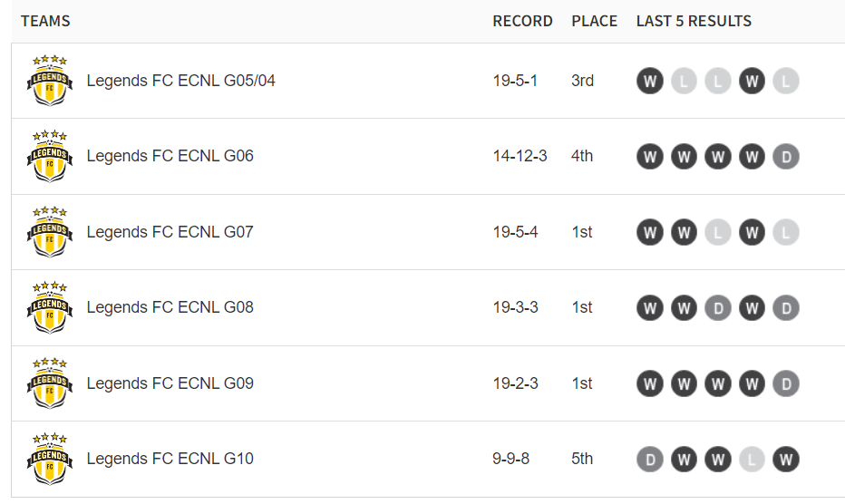Viewport: 845px width, 504px height.
Task: Go to Legends FC ECNL G08 page
Action: click(x=170, y=307)
